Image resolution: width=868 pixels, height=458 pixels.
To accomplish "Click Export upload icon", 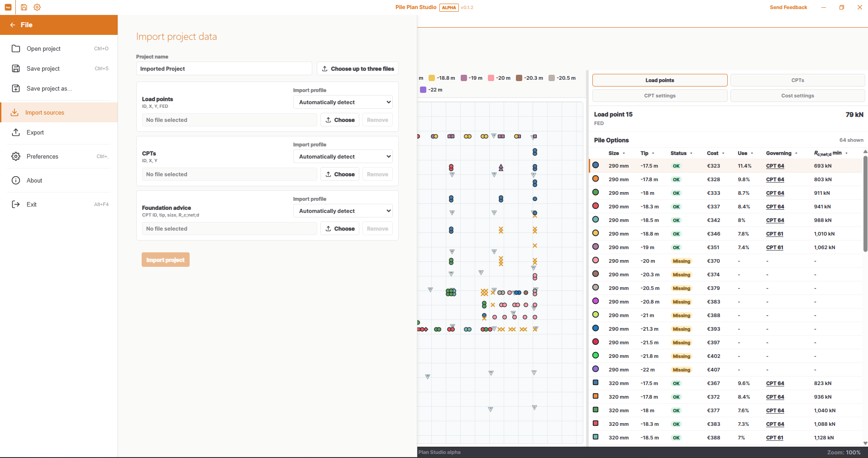I will (x=16, y=132).
